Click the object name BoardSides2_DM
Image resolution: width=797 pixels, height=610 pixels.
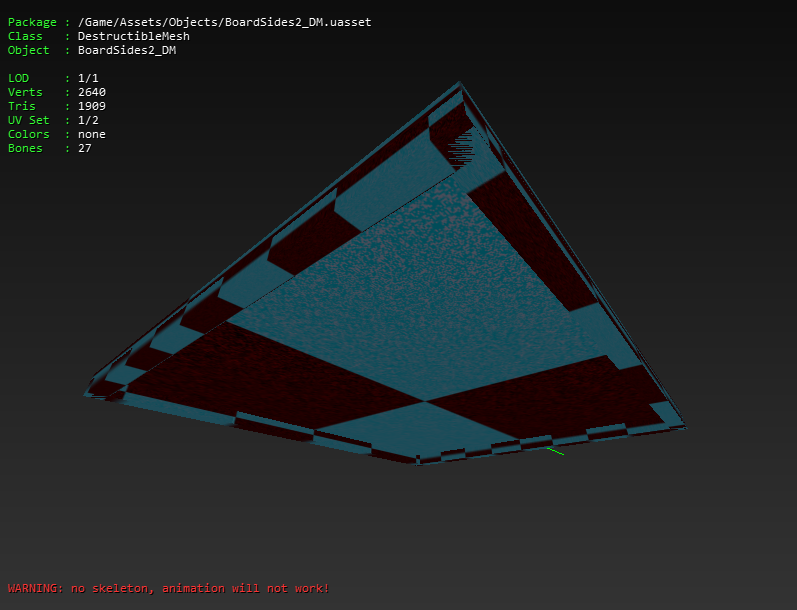127,50
